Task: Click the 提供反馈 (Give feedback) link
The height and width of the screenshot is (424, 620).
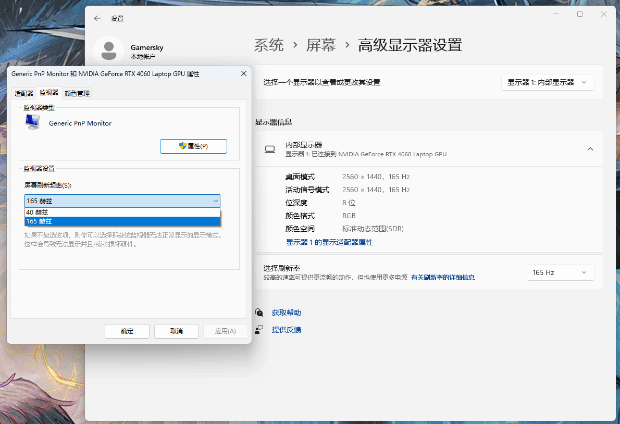Action: click(x=286, y=329)
